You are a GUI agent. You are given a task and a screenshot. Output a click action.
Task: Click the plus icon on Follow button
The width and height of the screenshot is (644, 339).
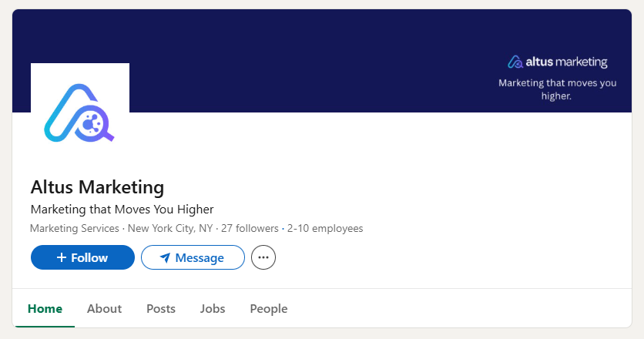pyautogui.click(x=62, y=257)
